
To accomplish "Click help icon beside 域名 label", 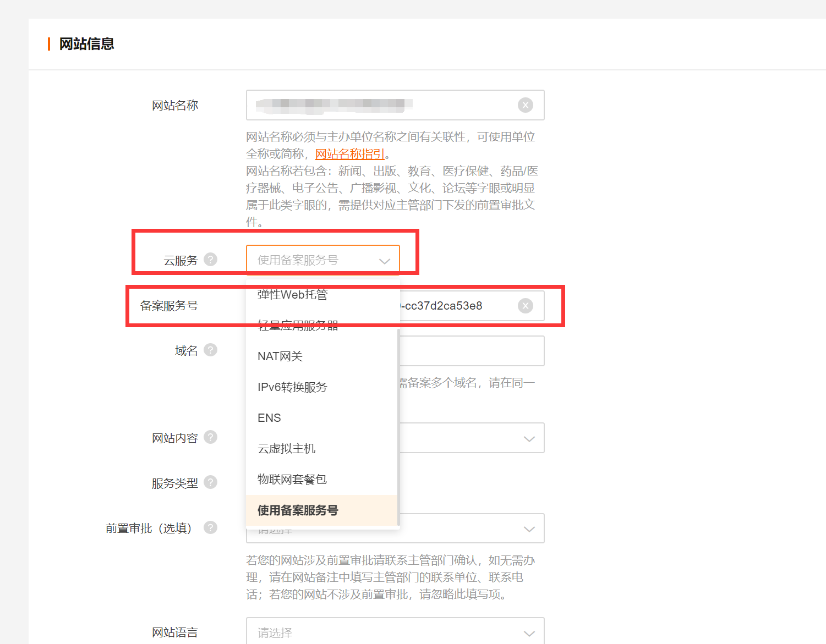I will pyautogui.click(x=210, y=350).
